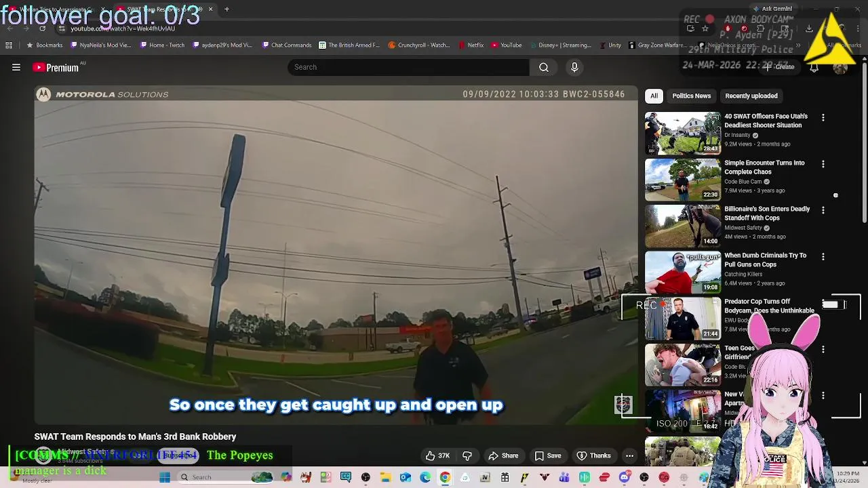Open Catching Killers channel name
868x488 pixels.
(x=743, y=274)
